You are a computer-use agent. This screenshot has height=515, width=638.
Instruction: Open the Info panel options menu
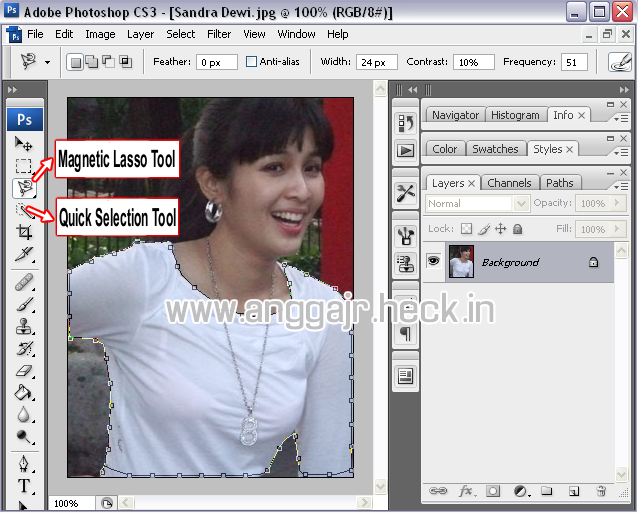click(x=621, y=118)
